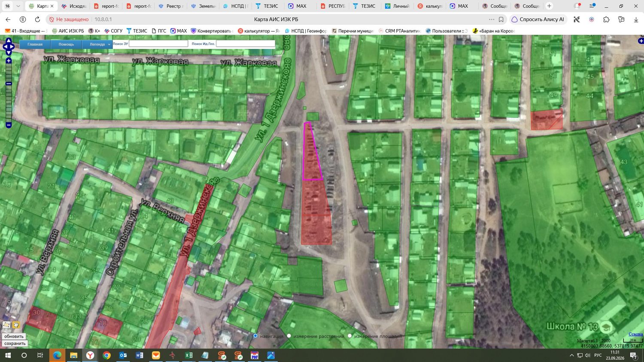Click the обновить button
This screenshot has height=362, width=644.
pyautogui.click(x=14, y=336)
